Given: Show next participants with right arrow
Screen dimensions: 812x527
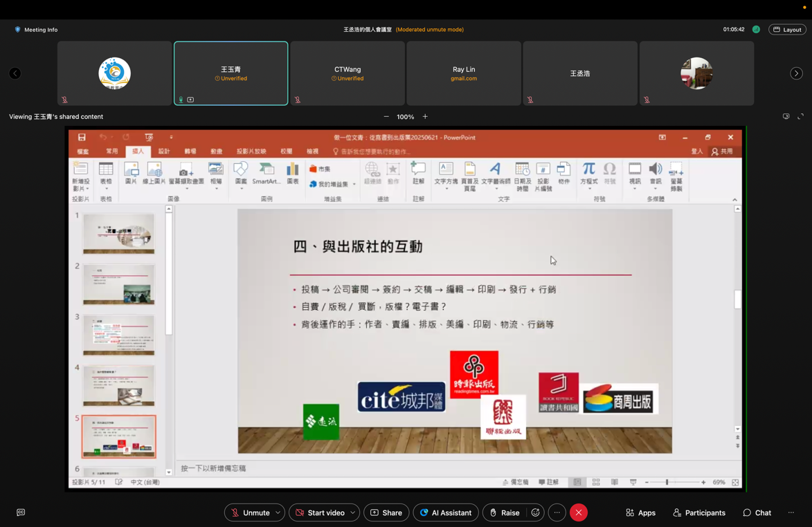Looking at the screenshot, I should (x=796, y=73).
